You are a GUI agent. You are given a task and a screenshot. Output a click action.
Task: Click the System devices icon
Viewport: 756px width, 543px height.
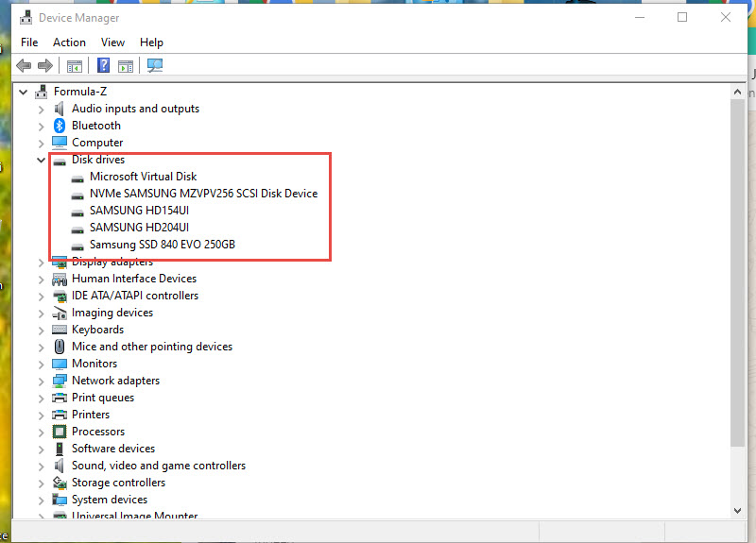(x=60, y=500)
